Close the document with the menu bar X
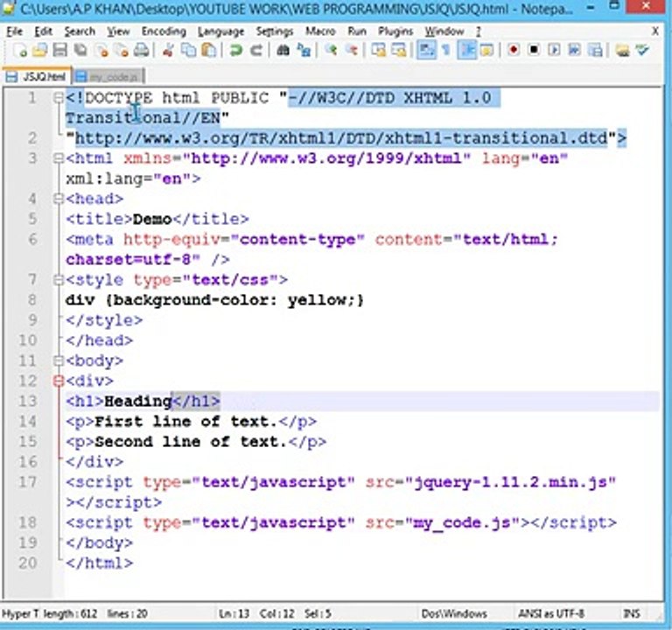 click(x=655, y=31)
